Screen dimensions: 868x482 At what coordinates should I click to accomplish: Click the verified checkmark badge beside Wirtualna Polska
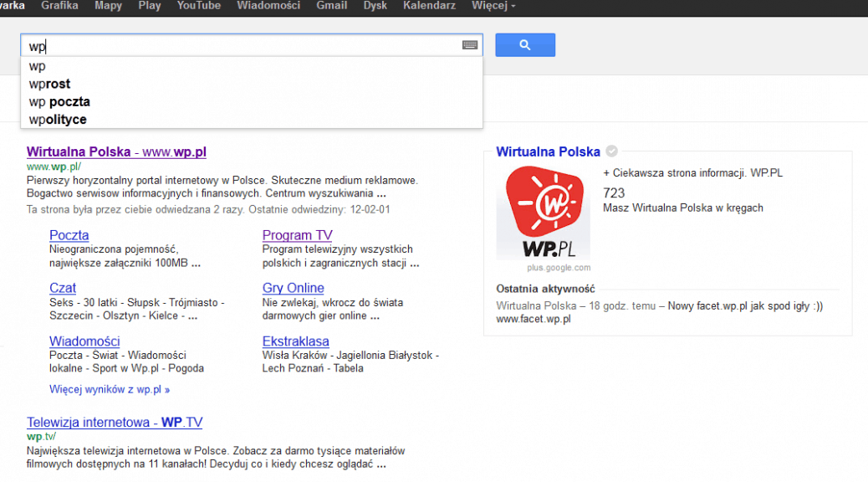pos(611,151)
